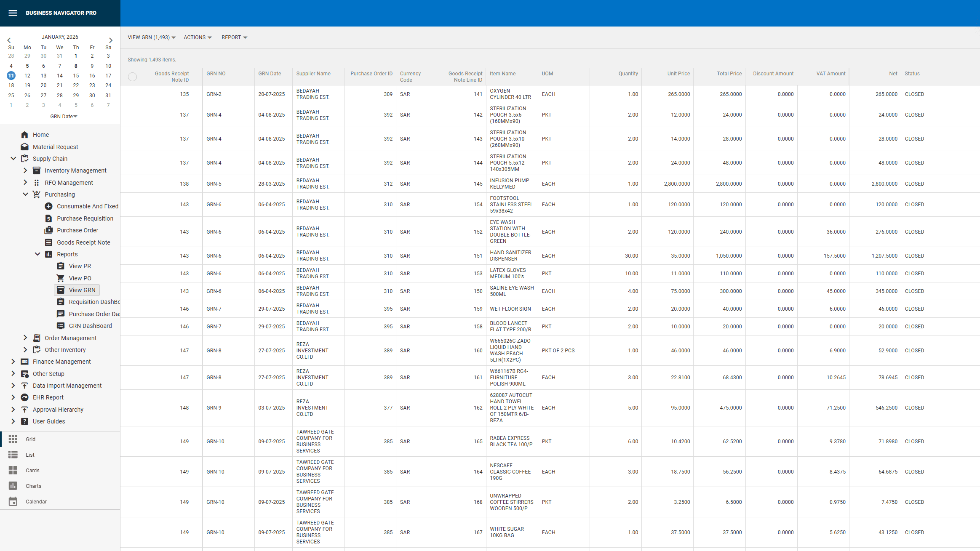980x551 pixels.
Task: Click the Goods Receipt Note icon
Action: coord(48,242)
